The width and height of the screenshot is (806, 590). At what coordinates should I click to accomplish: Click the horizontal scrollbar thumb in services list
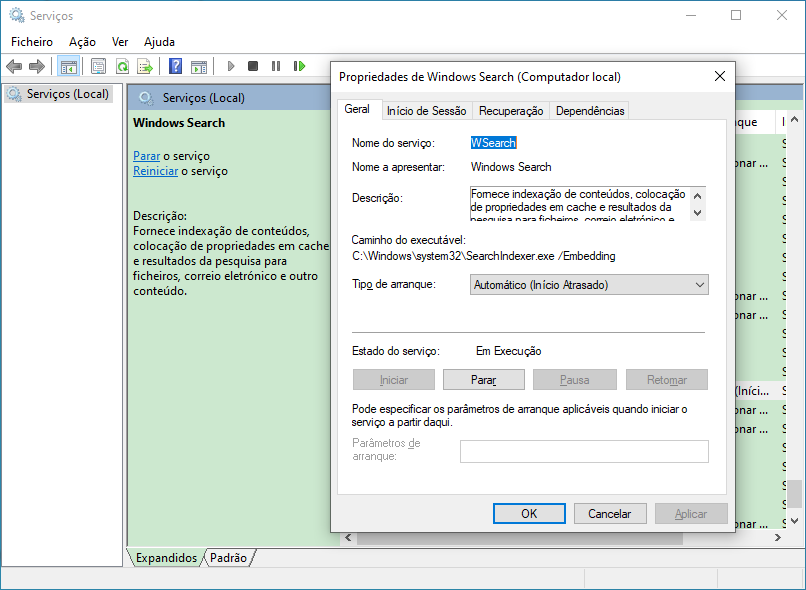pos(520,538)
